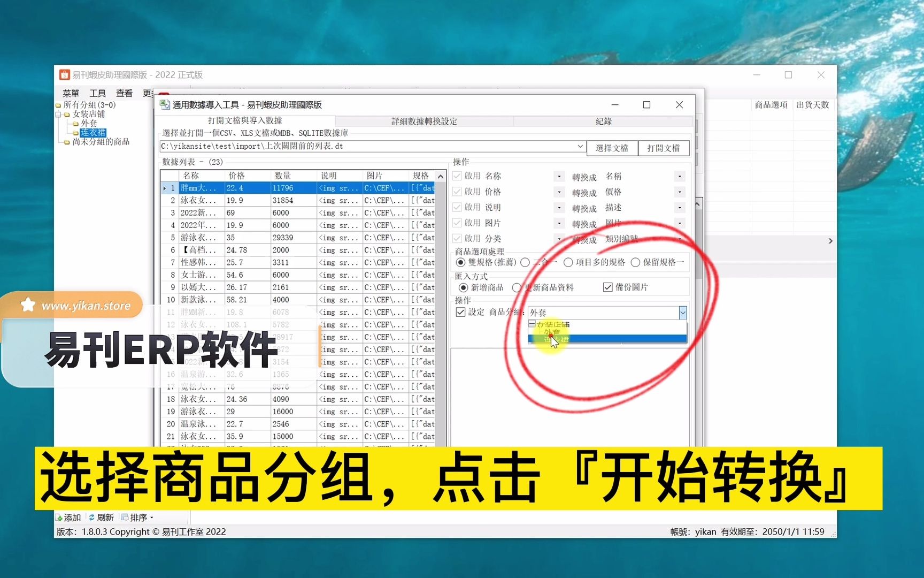This screenshot has height=578, width=924.
Task: Click the 打開文檔 button
Action: [664, 148]
